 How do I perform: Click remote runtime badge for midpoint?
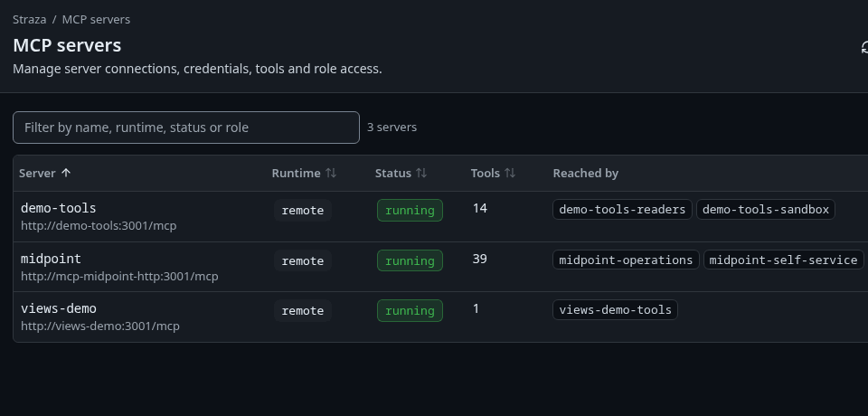coord(303,260)
